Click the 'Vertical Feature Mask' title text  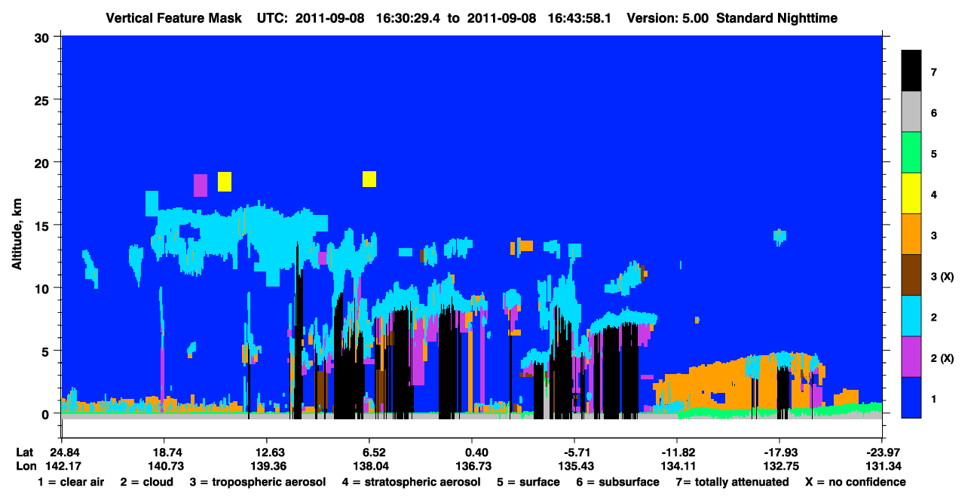[175, 18]
